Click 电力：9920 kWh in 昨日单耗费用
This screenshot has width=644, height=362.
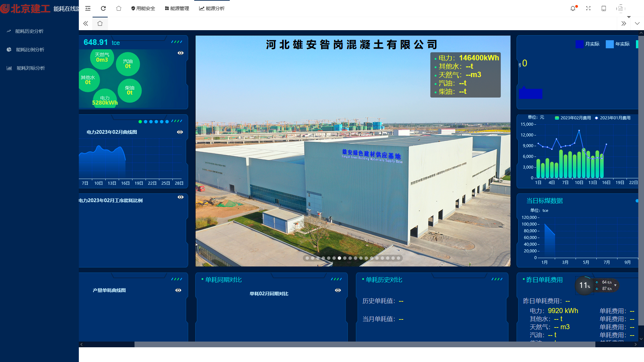click(x=554, y=311)
